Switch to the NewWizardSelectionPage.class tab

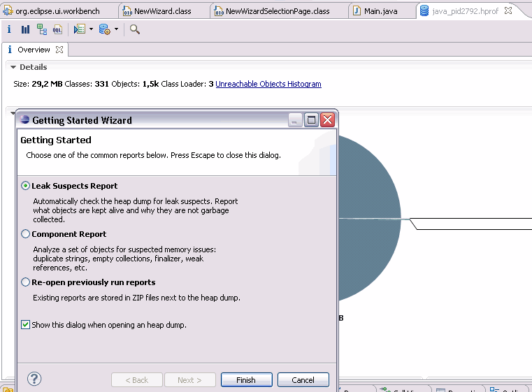pyautogui.click(x=271, y=11)
